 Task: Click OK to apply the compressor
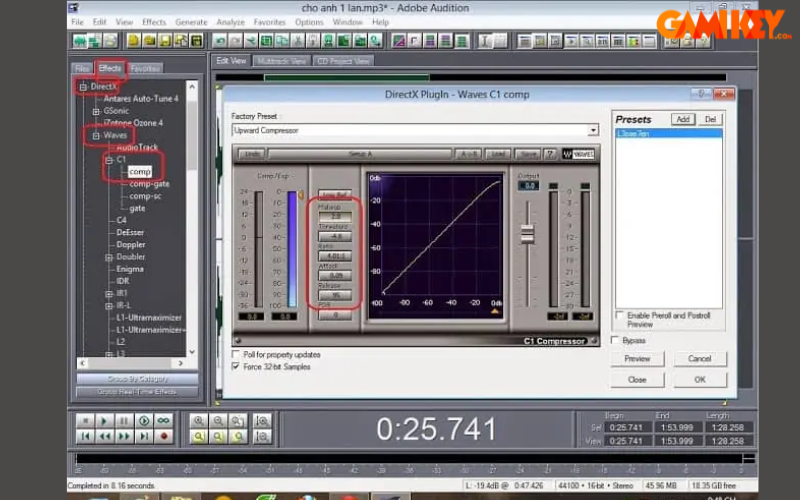(x=699, y=380)
